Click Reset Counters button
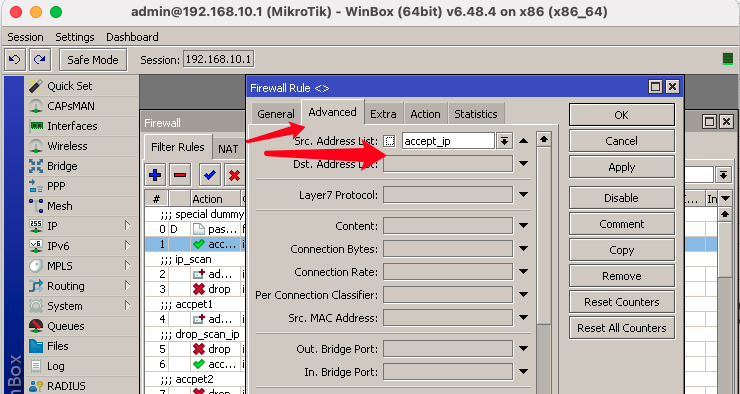 (622, 302)
